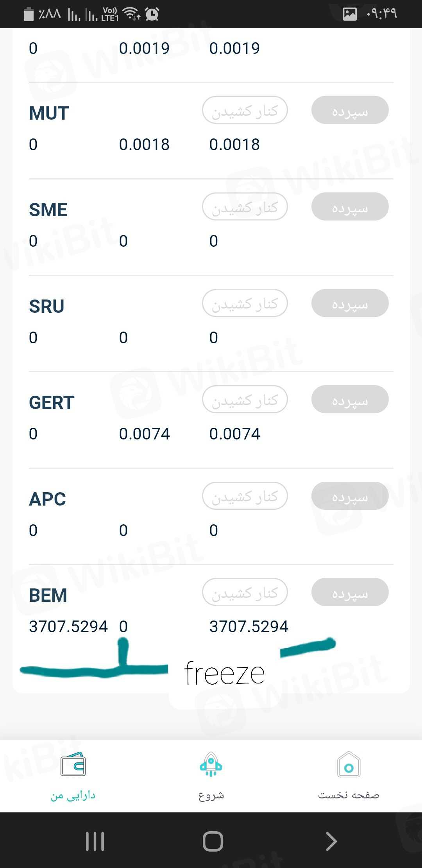The image size is (422, 868).
Task: Tap the rocket start icon
Action: tap(211, 765)
